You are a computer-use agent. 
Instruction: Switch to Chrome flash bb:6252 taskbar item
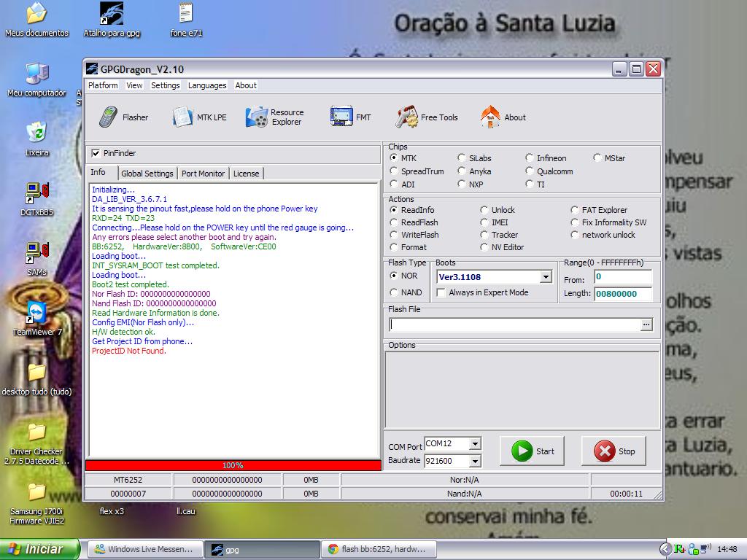point(379,549)
